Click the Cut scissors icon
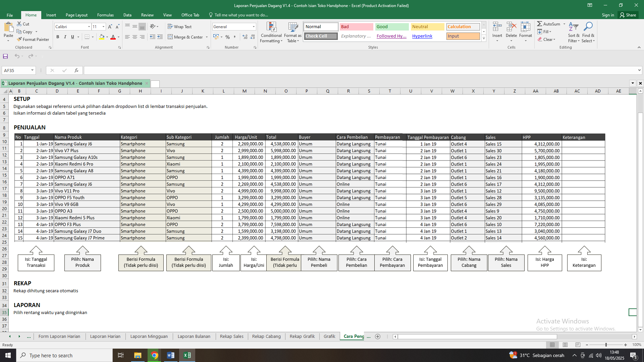 tap(19, 24)
